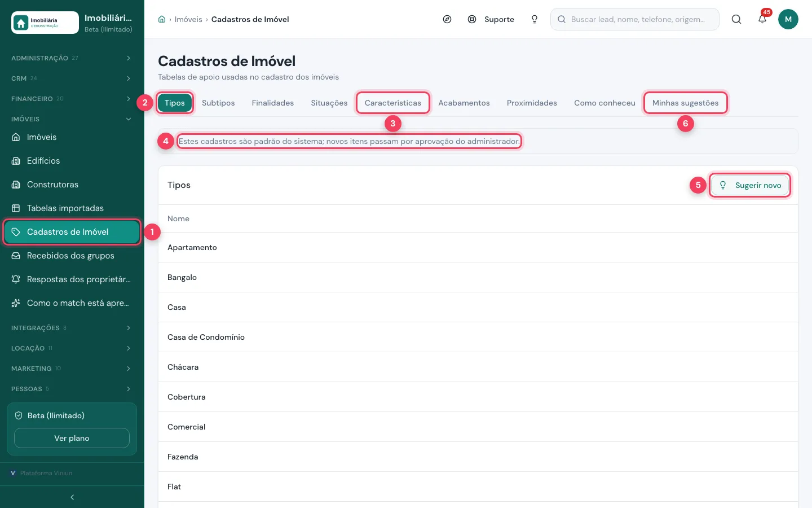Click the Tabelas importadas table icon
Screen dimensions: 812x508
[x=16, y=208]
